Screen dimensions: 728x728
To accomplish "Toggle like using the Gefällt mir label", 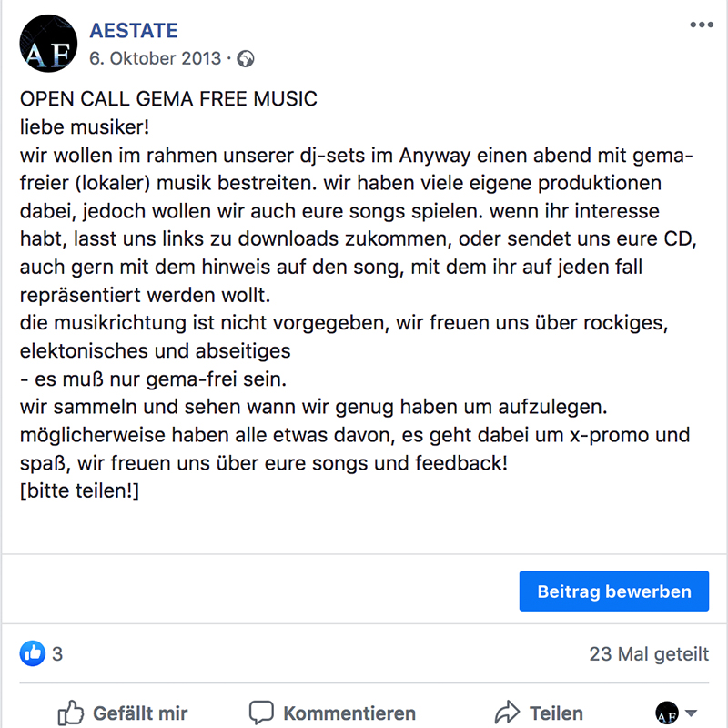I will pyautogui.click(x=140, y=713).
